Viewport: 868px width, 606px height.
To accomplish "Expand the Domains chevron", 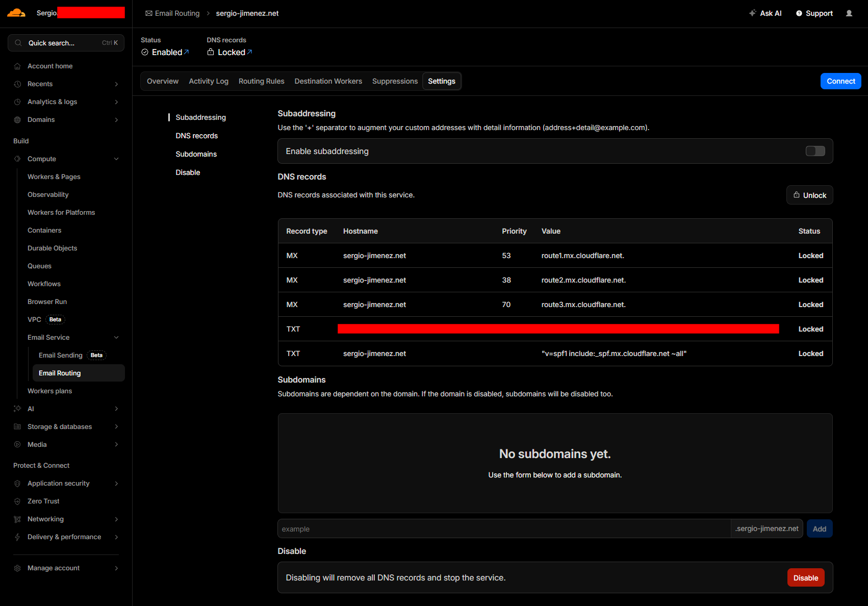I will click(x=116, y=120).
